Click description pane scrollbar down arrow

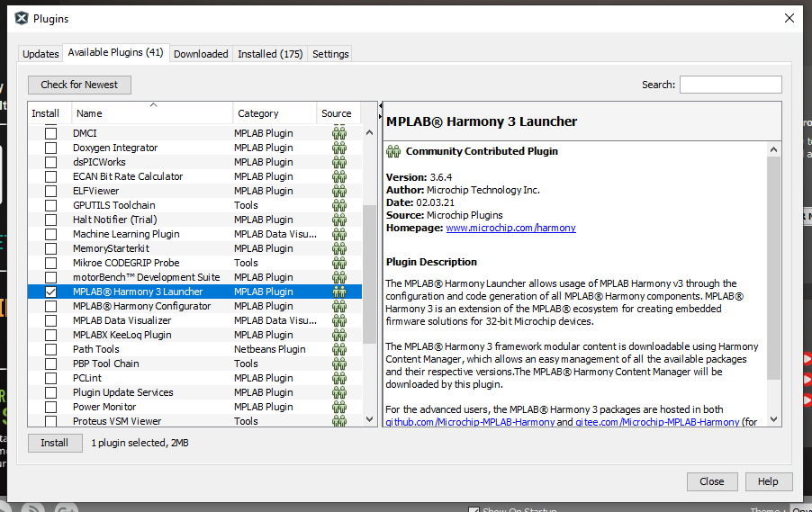click(x=773, y=419)
